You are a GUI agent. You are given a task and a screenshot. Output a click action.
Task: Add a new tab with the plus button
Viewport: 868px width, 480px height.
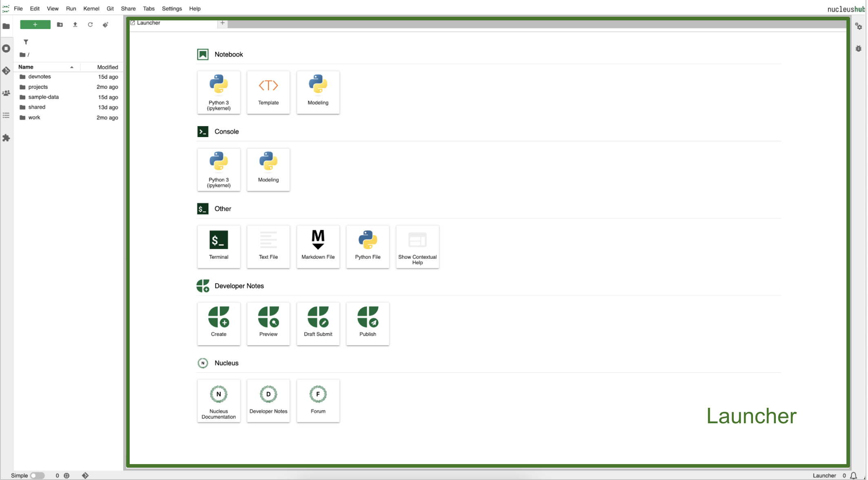(x=222, y=23)
